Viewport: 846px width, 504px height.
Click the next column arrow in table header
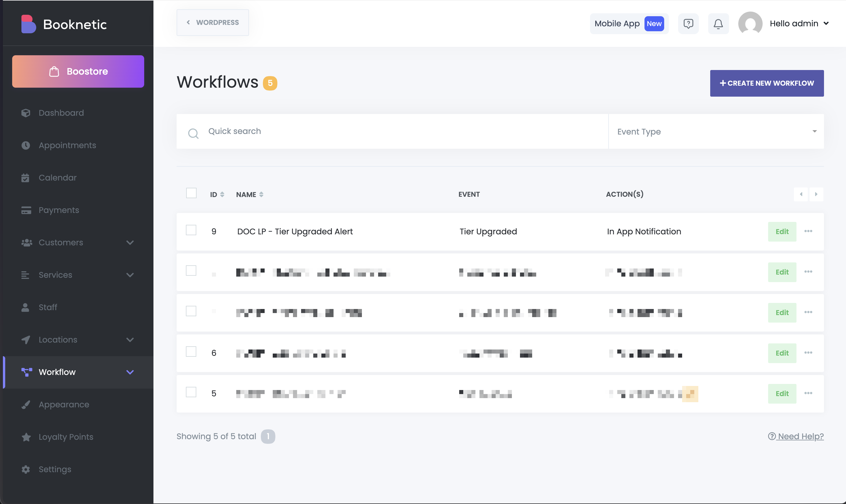click(816, 194)
